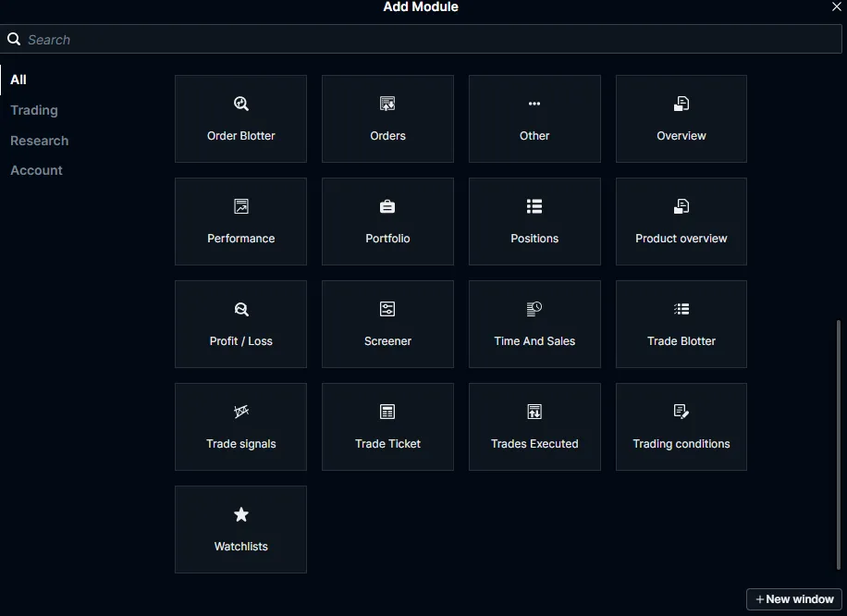Click the "Trades Executed" label text
Viewport: 847px width, 616px height.
[x=534, y=444]
